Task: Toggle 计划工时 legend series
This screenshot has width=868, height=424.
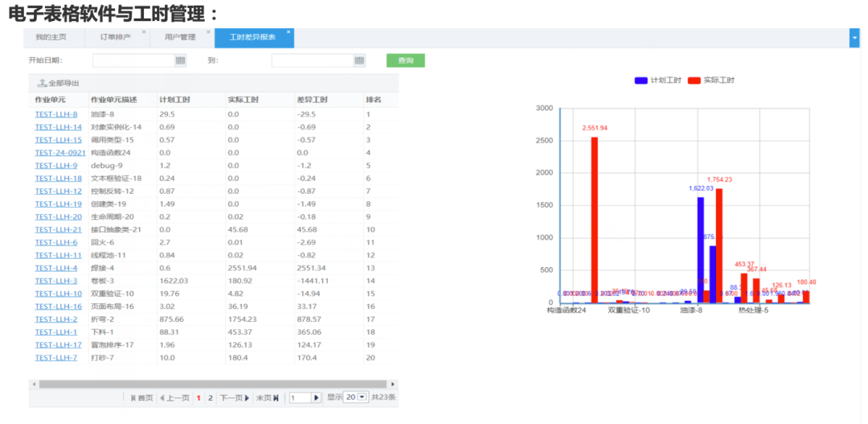Action: coord(657,80)
